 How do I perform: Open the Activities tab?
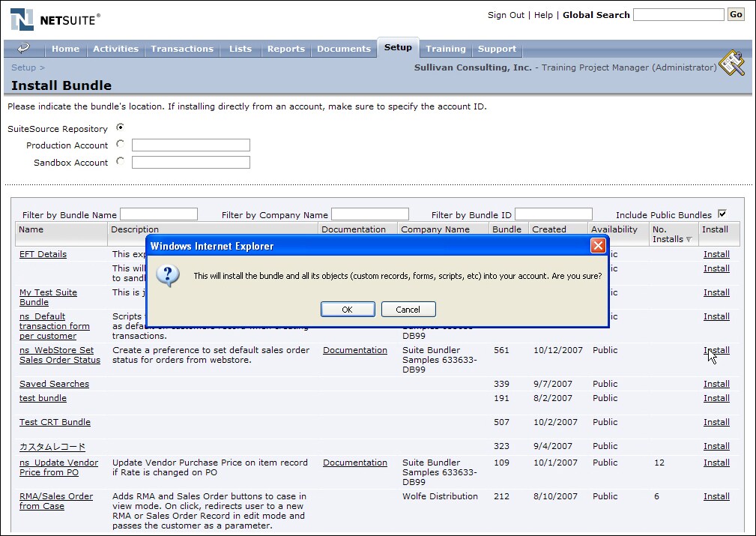[x=115, y=49]
